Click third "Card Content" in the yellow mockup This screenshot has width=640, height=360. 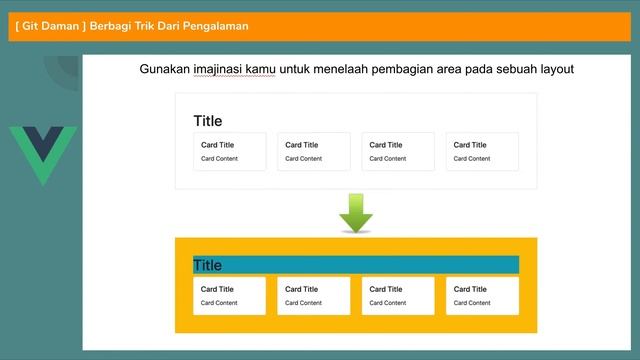click(x=388, y=303)
